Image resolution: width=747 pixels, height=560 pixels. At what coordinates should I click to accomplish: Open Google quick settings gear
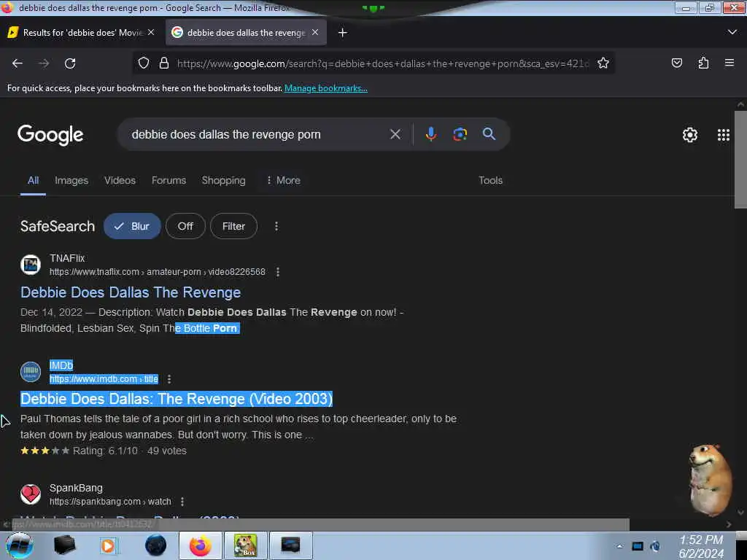[x=689, y=135]
